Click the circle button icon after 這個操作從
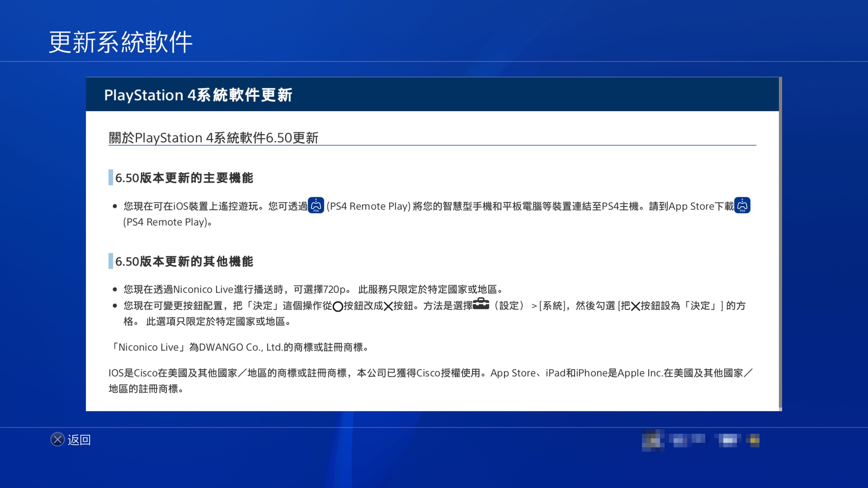 tap(338, 307)
